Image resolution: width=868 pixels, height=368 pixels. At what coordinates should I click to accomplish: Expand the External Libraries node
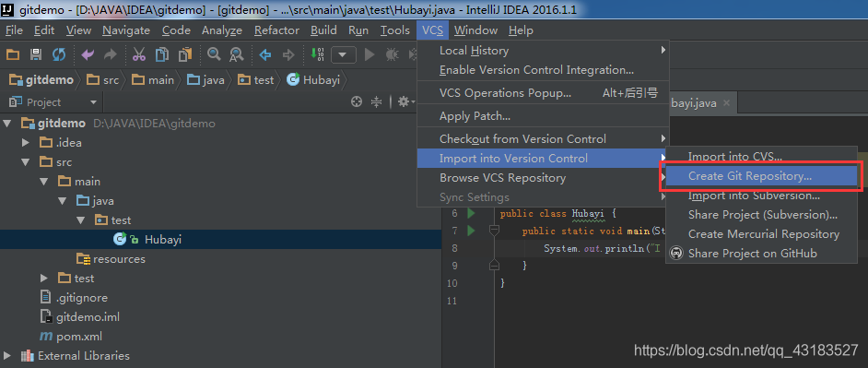point(6,356)
